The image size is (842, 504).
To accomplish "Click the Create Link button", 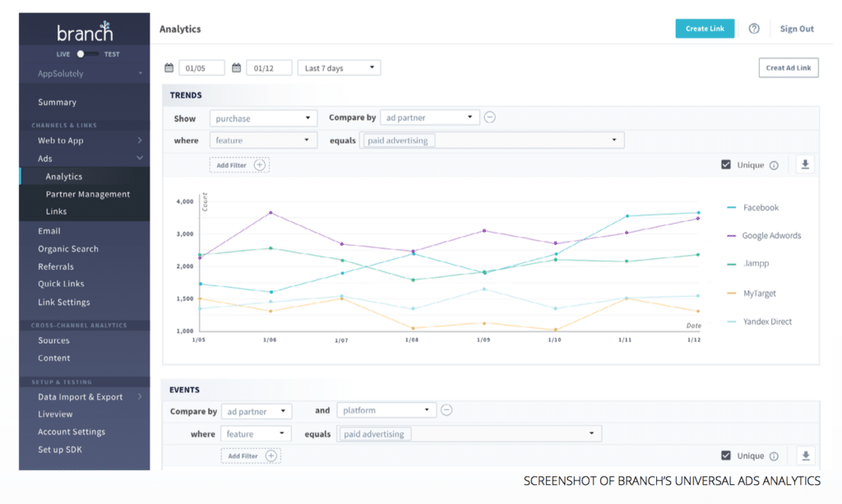I will point(705,28).
